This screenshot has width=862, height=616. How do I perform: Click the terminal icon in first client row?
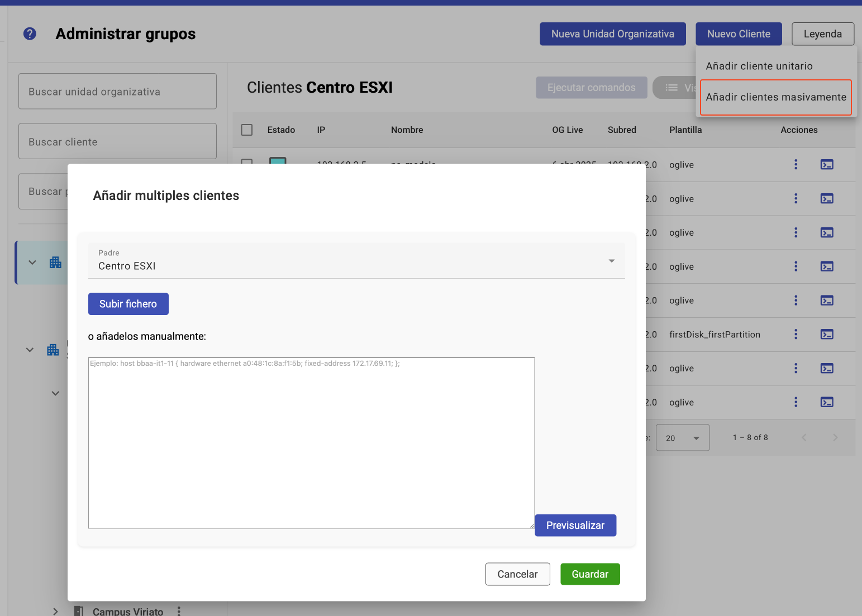pyautogui.click(x=827, y=164)
